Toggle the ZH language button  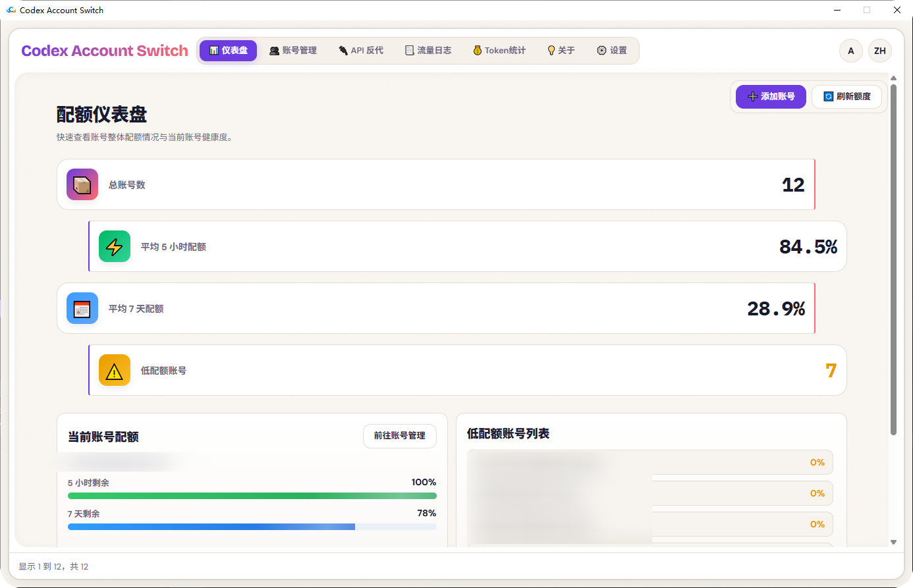click(880, 51)
